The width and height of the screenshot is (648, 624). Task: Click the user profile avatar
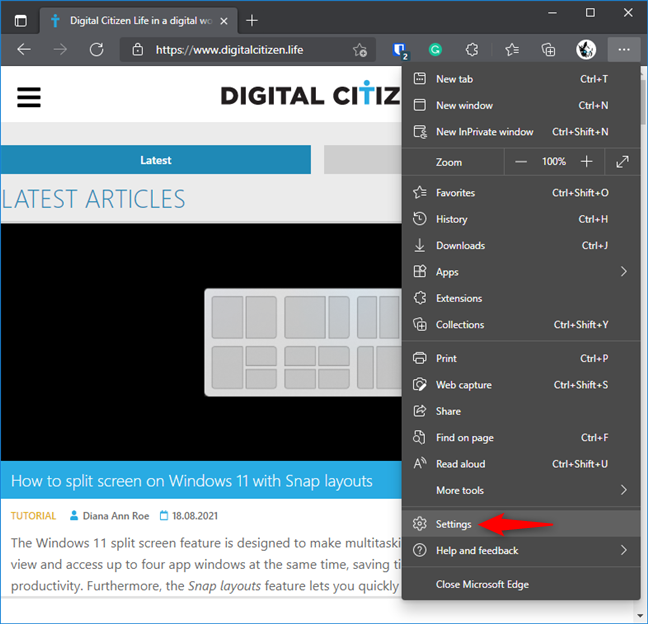click(x=587, y=49)
